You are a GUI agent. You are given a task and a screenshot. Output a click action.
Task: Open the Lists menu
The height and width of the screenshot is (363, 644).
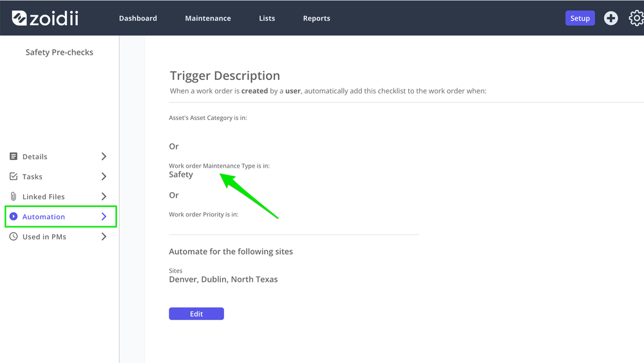point(267,18)
